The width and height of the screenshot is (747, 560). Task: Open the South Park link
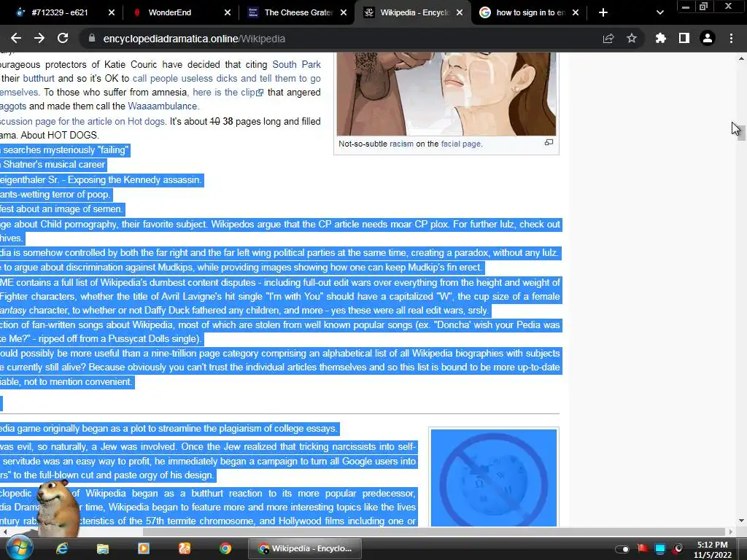(296, 64)
